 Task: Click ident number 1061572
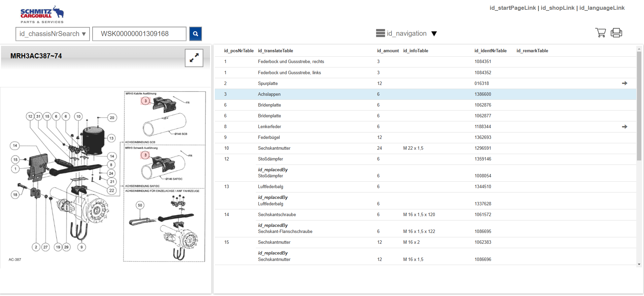pyautogui.click(x=483, y=215)
